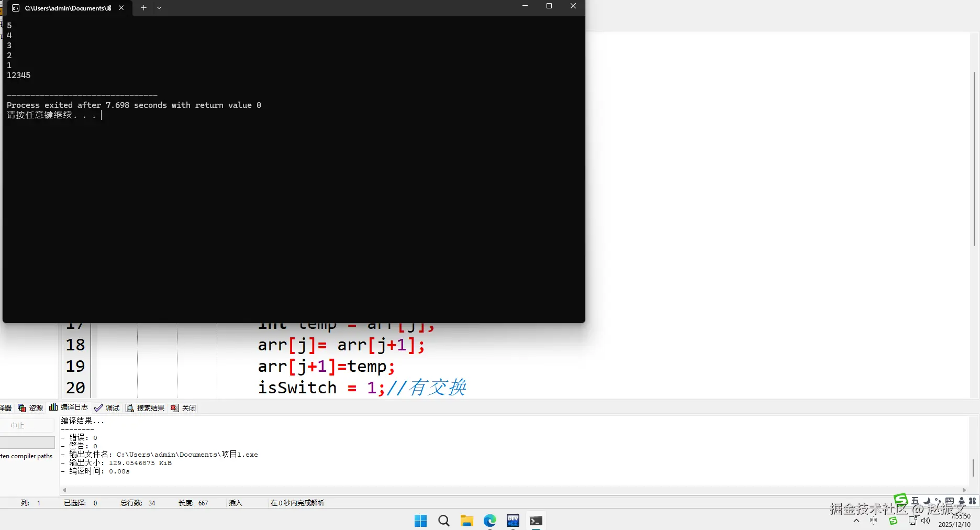Close the console terminal tab
Image resolution: width=980 pixels, height=530 pixels.
[121, 8]
